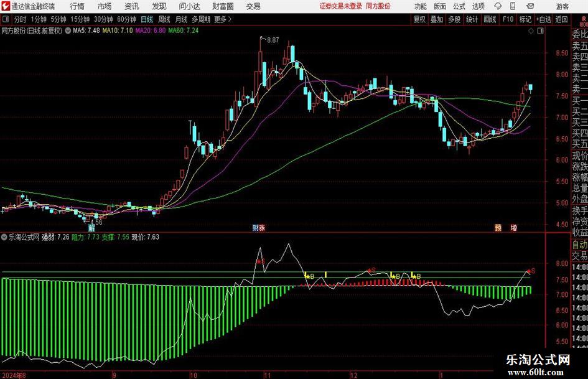Click the MA10: 7.10 indicator value
588x379 pixels.
tap(118, 30)
